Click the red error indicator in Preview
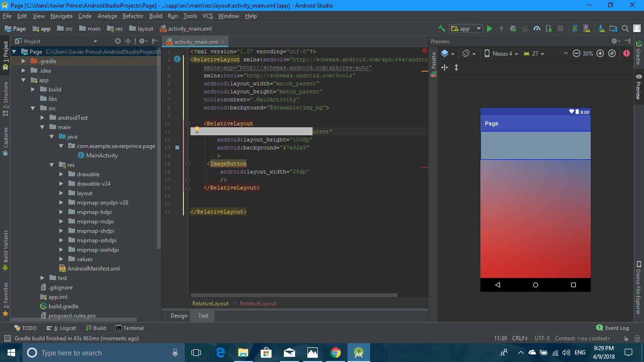 626,54
